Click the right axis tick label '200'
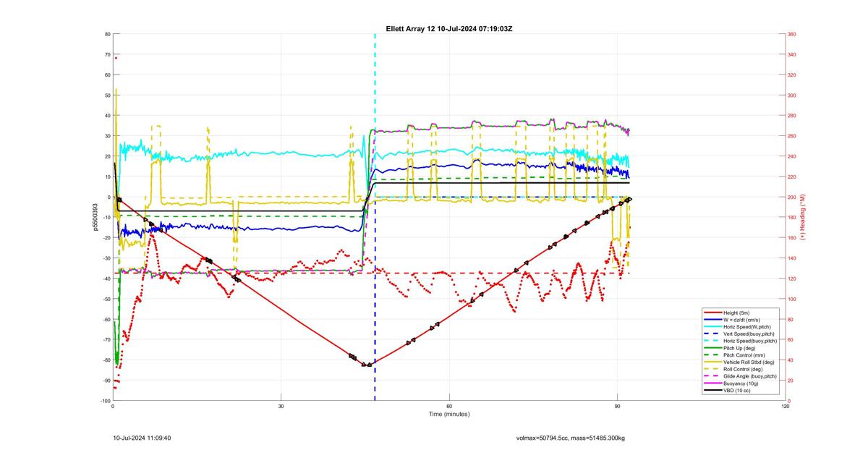 coord(792,197)
